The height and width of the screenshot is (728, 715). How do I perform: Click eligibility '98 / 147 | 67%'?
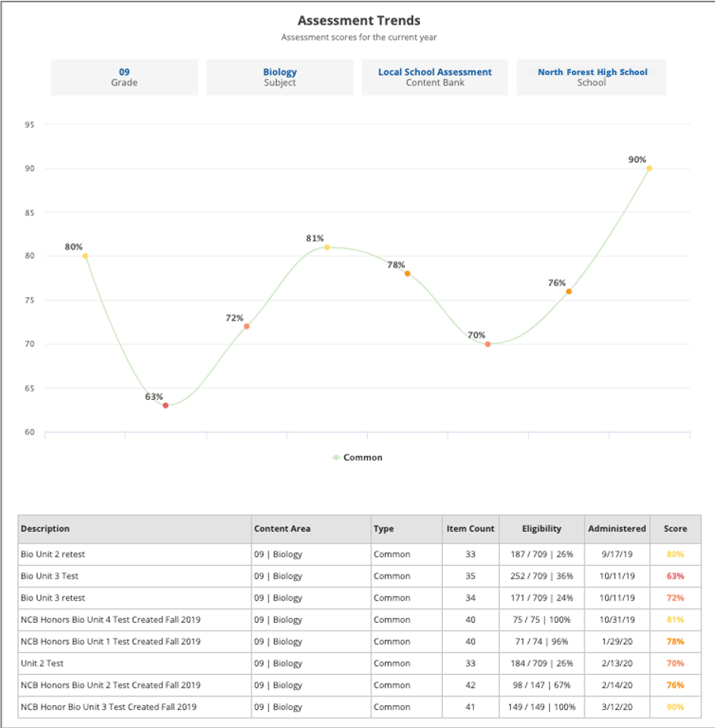(x=542, y=684)
